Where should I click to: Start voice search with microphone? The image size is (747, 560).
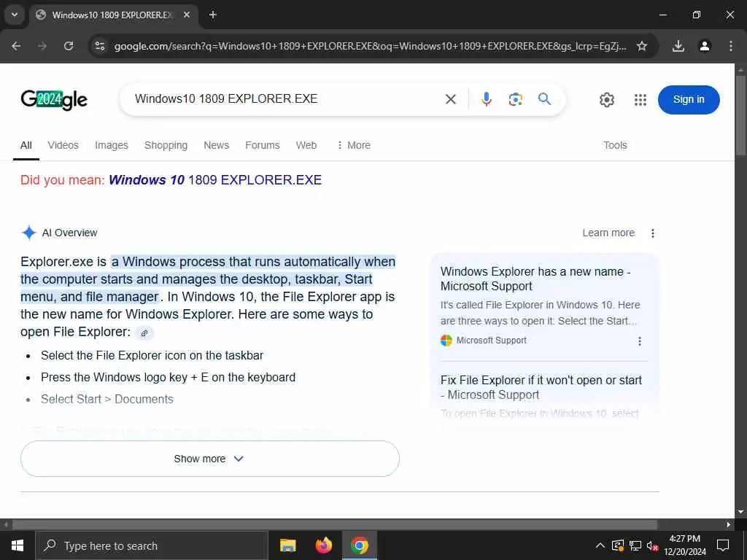487,99
